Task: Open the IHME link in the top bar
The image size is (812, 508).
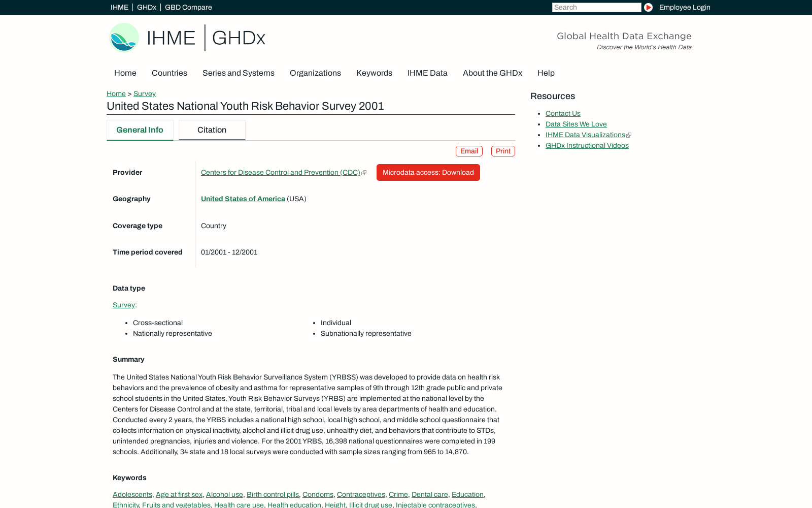Action: pyautogui.click(x=120, y=7)
